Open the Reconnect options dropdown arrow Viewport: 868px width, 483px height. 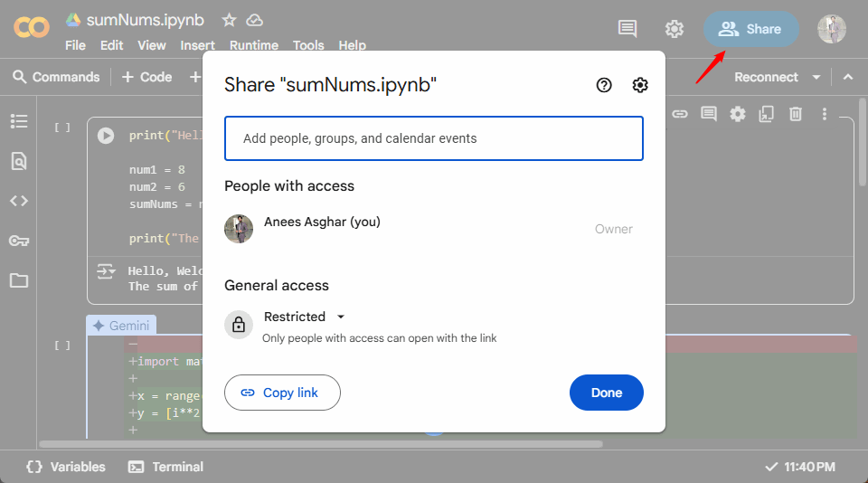click(x=816, y=78)
